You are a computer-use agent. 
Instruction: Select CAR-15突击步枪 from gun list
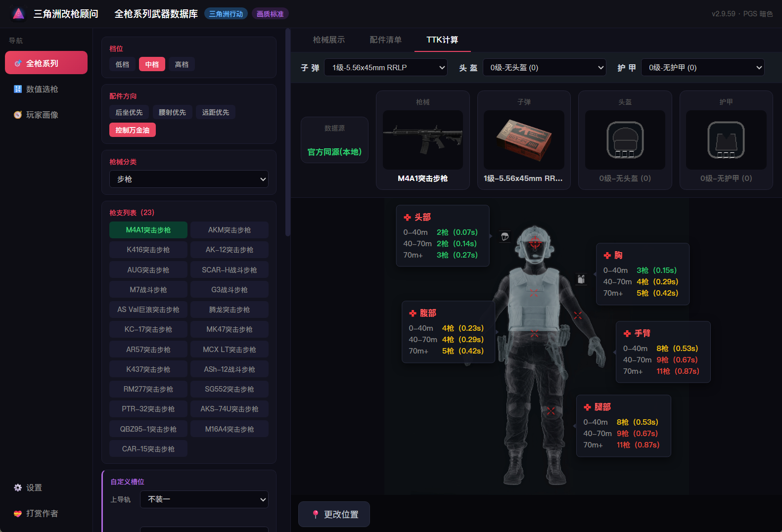(x=148, y=449)
